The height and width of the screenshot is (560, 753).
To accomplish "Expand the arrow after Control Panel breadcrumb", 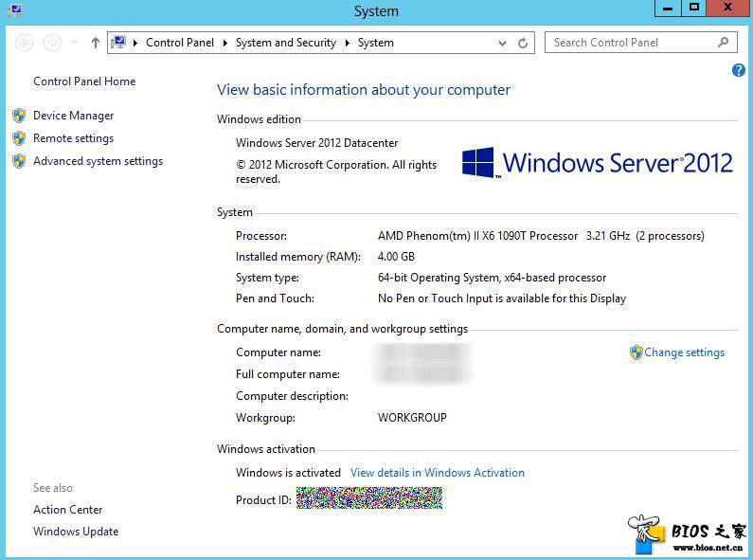I will (x=224, y=43).
